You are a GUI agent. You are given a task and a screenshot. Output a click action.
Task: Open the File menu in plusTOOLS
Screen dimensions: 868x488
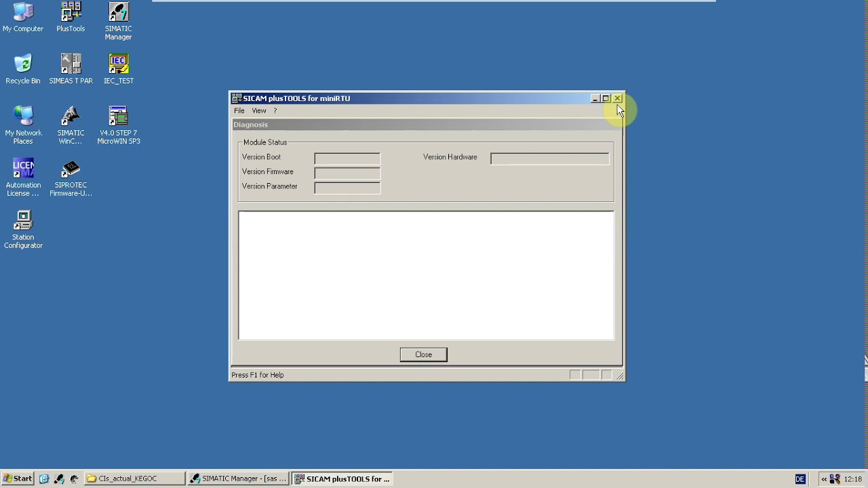coord(239,110)
